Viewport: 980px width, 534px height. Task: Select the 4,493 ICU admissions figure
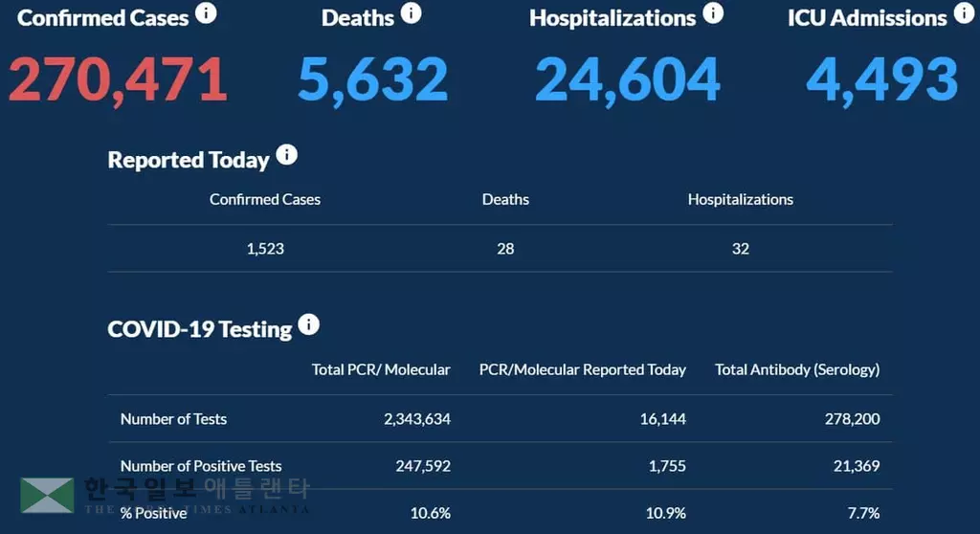point(881,79)
